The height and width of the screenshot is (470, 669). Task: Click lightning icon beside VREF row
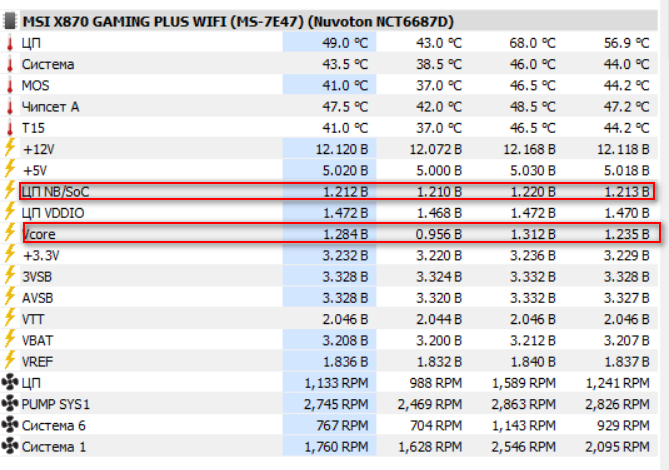tap(10, 360)
